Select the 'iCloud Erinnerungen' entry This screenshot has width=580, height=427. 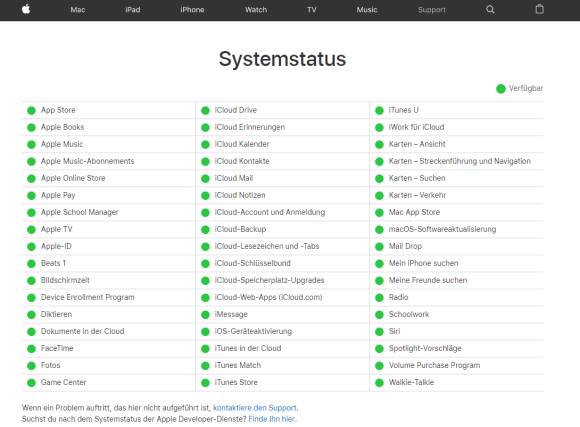(x=250, y=127)
